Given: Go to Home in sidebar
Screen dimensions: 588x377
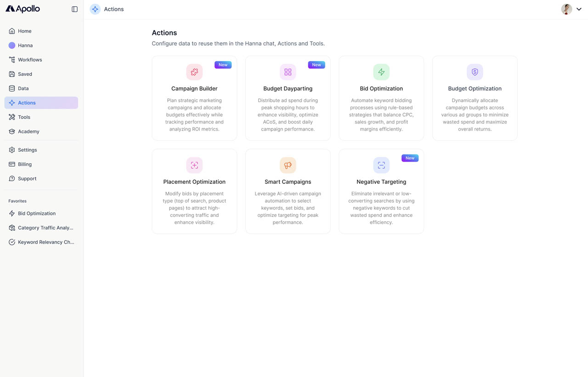Looking at the screenshot, I should point(24,31).
